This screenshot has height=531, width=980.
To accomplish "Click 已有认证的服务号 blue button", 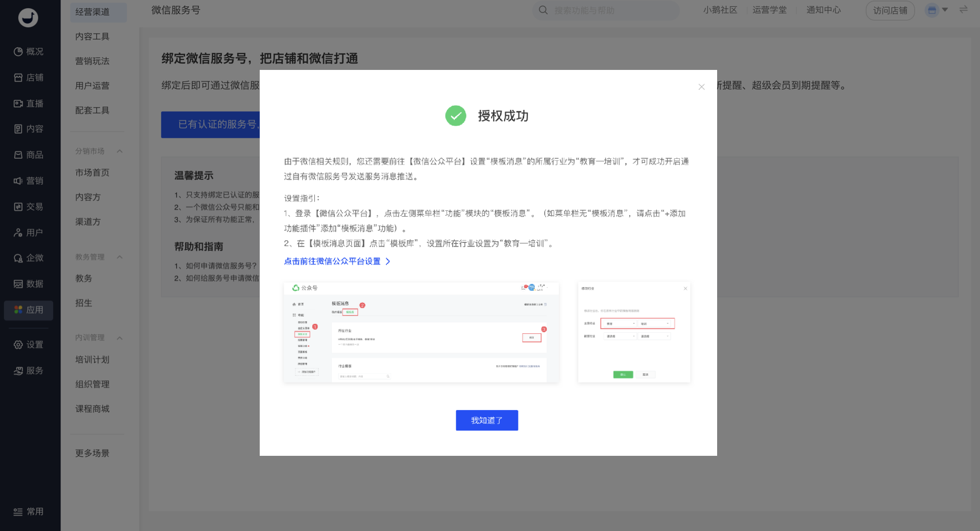I will click(210, 125).
